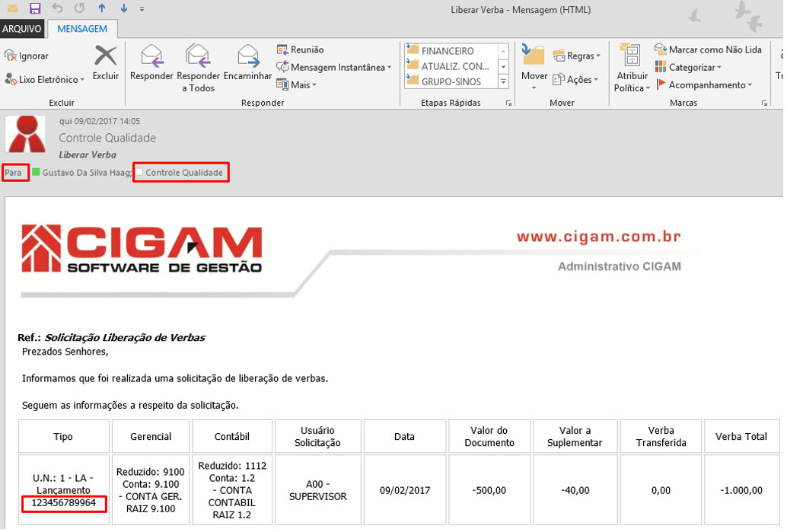Click the Redo icon in title bar
The image size is (787, 532).
[79, 8]
